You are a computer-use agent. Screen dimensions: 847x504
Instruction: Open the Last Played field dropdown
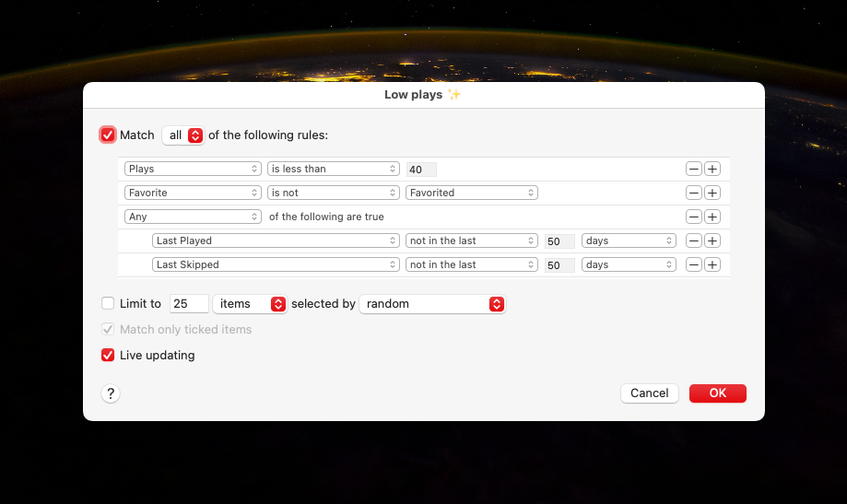coord(276,240)
